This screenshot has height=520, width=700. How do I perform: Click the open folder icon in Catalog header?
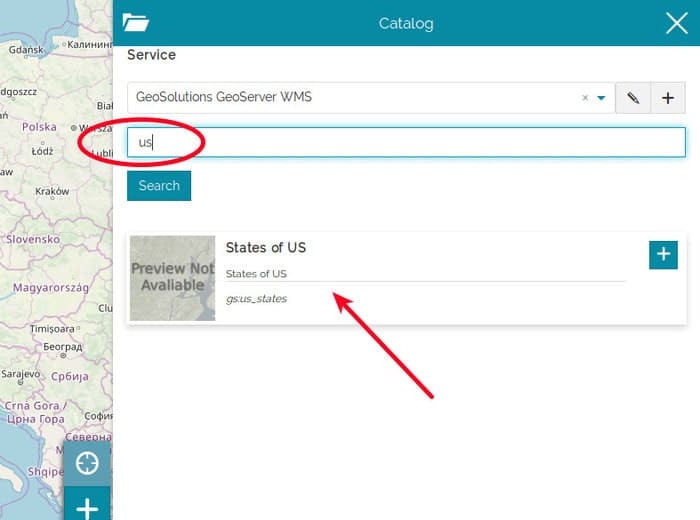point(135,23)
